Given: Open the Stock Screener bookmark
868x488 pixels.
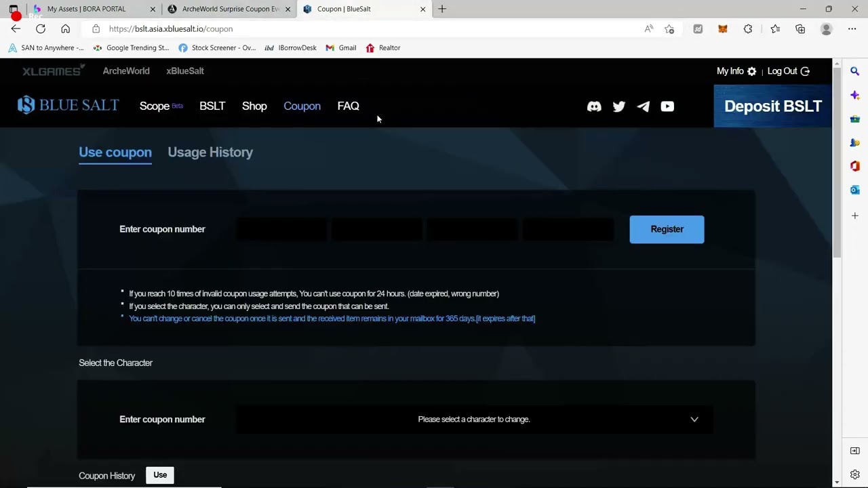Looking at the screenshot, I should pos(217,47).
